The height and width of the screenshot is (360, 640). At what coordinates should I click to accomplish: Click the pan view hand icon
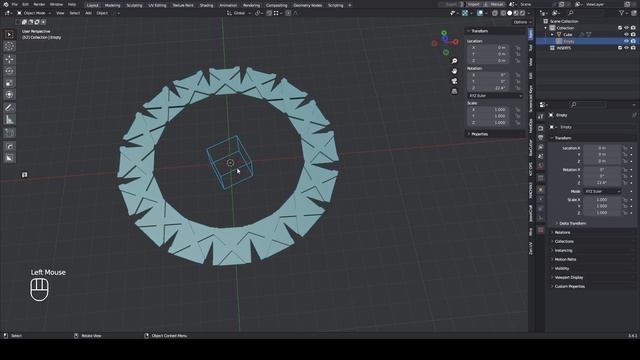454,71
